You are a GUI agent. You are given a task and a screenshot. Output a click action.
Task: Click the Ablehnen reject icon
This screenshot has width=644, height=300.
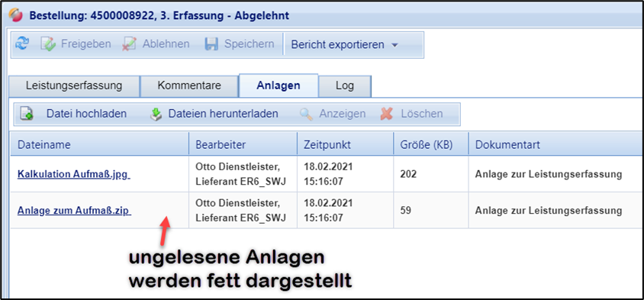130,44
